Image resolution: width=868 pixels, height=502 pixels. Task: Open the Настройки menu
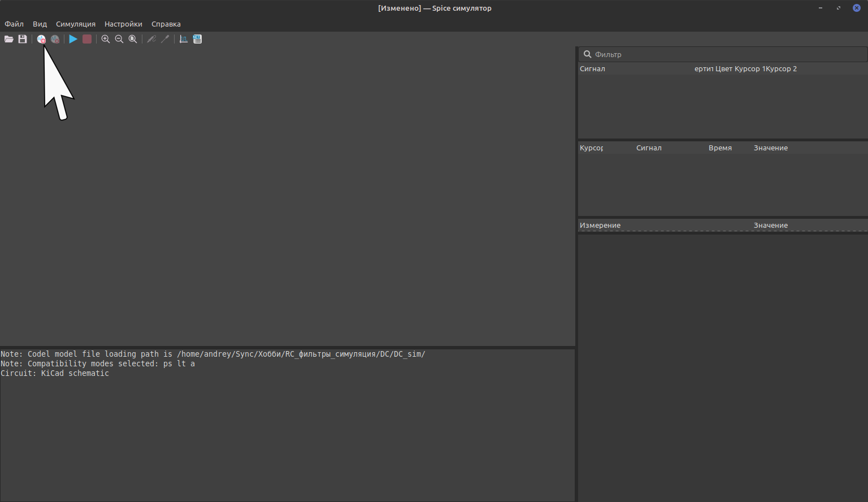point(123,24)
